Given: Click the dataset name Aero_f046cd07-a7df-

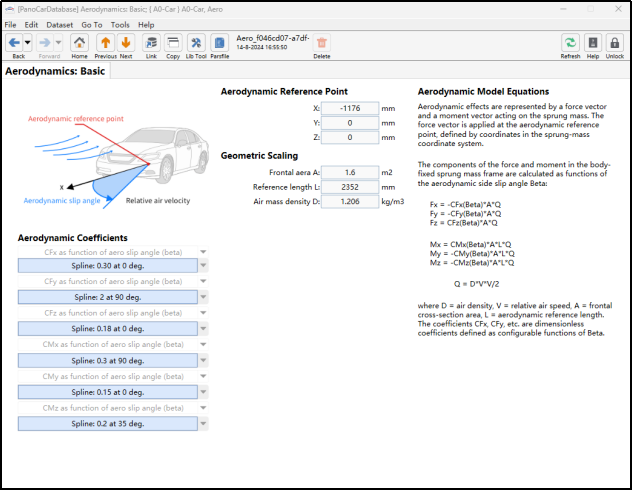Looking at the screenshot, I should coord(273,38).
